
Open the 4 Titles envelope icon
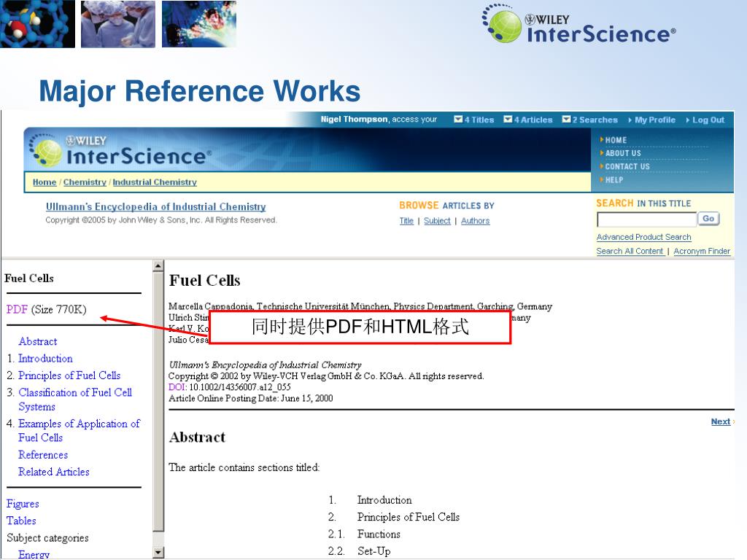pyautogui.click(x=458, y=119)
